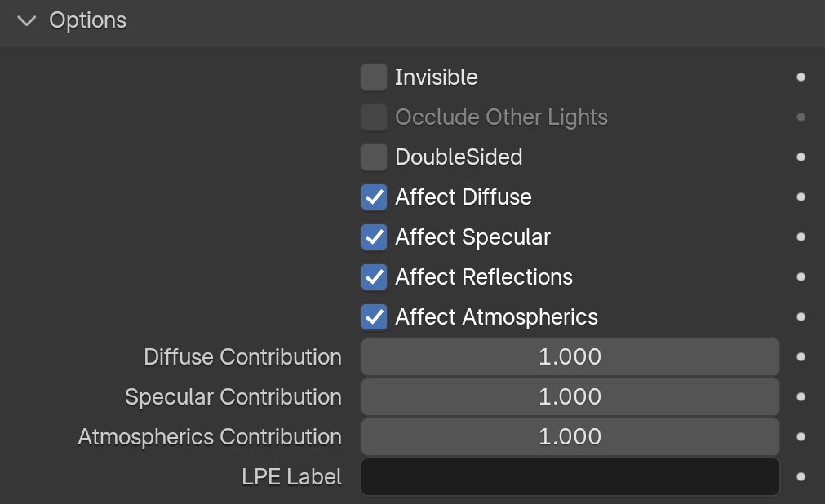825x504 pixels.
Task: Click the Diffuse Contribution value field
Action: click(x=570, y=356)
